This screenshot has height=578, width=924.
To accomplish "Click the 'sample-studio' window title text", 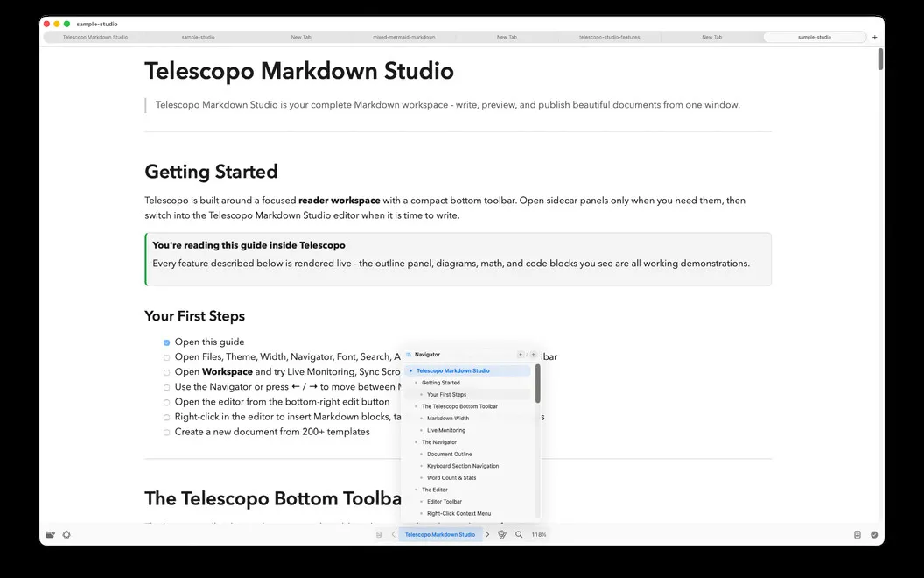I will [x=97, y=25].
